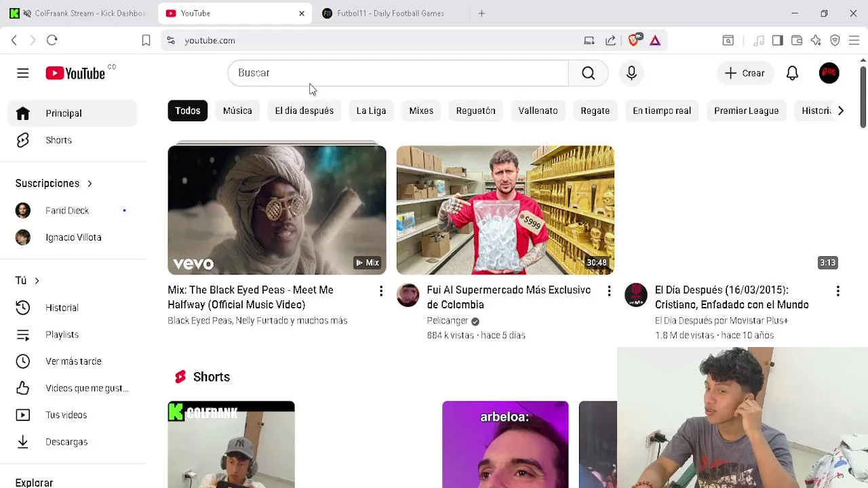Open options for El Día Después video
This screenshot has width=868, height=488.
point(837,291)
